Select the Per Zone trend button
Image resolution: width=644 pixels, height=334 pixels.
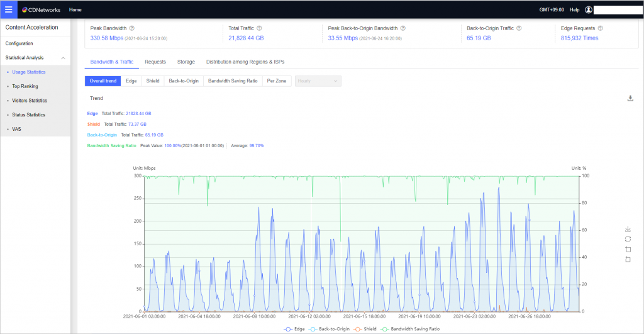click(277, 81)
